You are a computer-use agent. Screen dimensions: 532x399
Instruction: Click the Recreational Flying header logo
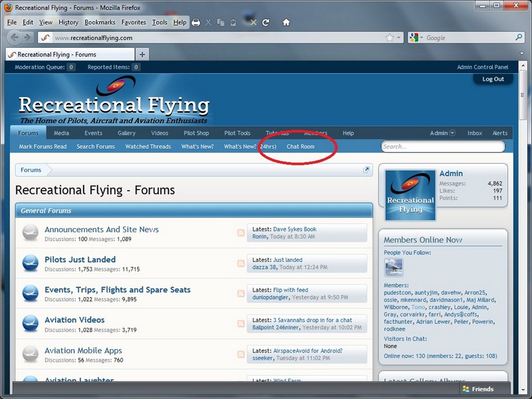114,100
